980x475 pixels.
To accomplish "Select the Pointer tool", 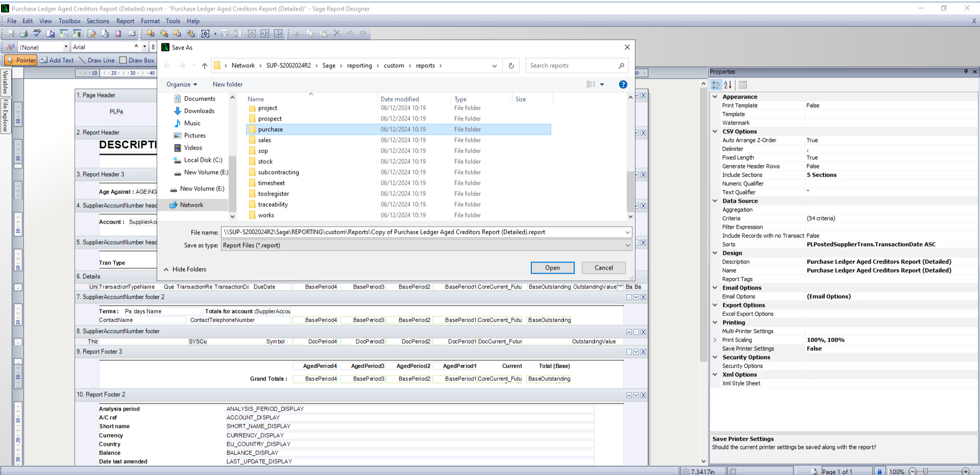I will coord(21,60).
